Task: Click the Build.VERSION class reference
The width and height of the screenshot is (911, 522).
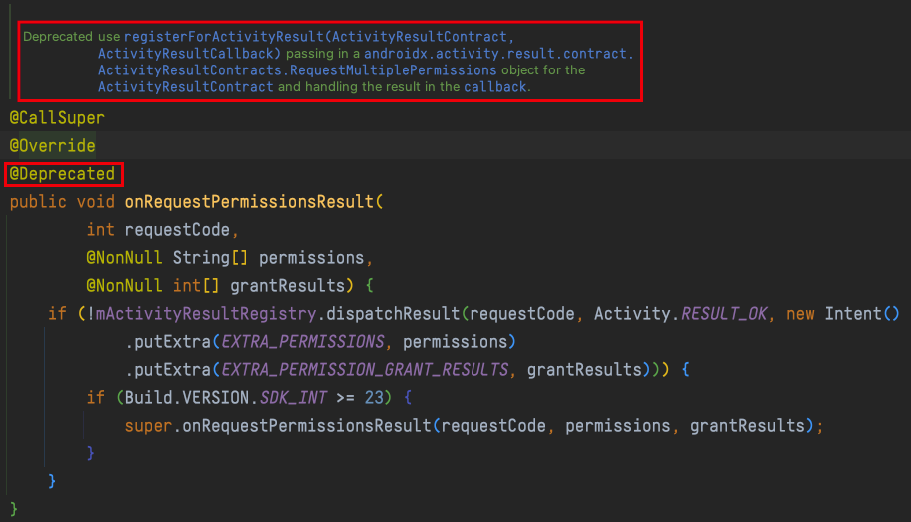Action: 186,398
